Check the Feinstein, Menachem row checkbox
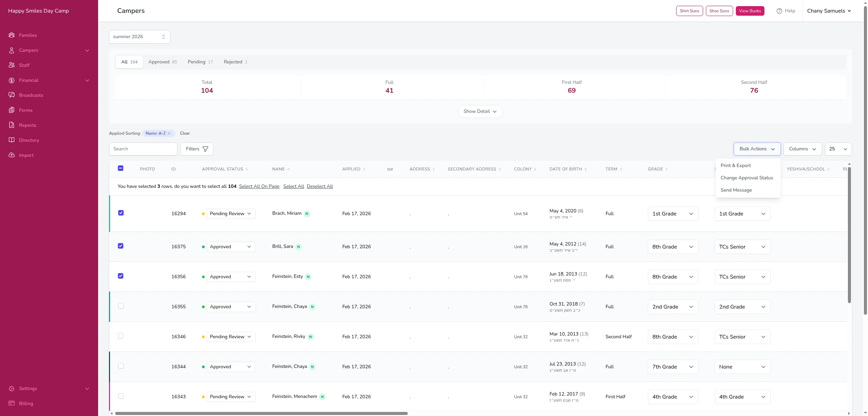Viewport: 868px width, 416px height. (x=121, y=396)
